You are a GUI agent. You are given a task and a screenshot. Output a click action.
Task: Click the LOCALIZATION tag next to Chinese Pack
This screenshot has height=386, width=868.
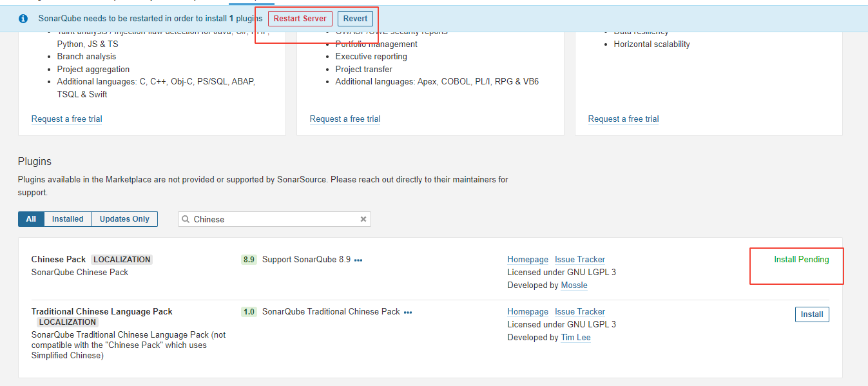point(122,260)
